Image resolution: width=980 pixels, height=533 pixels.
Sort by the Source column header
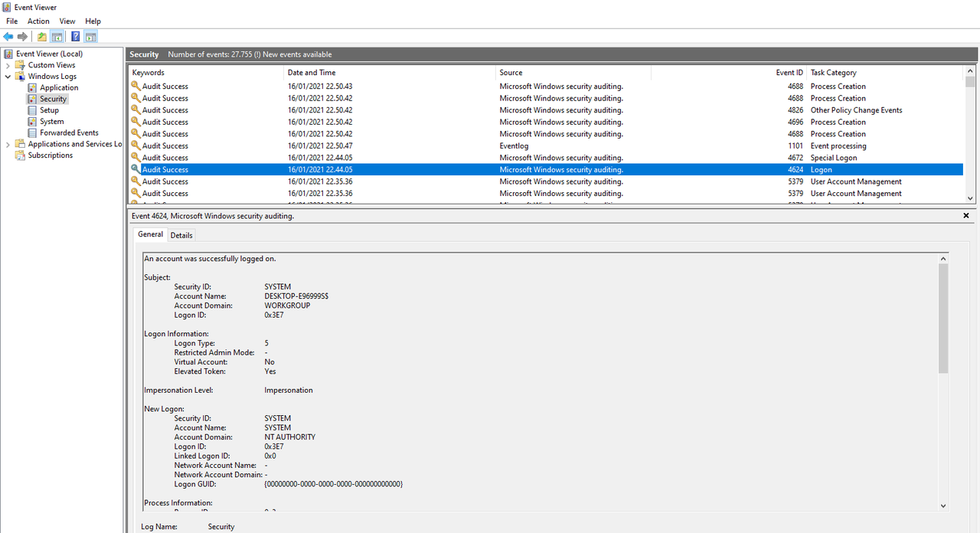tap(573, 73)
